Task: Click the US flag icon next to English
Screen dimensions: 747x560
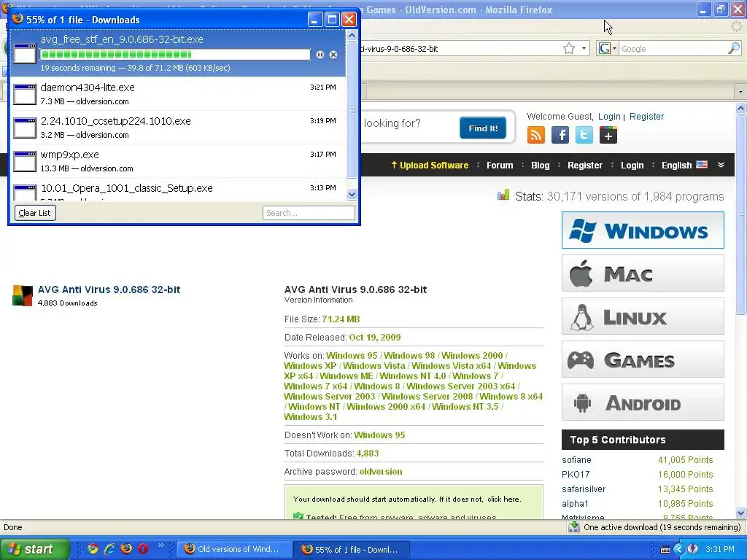Action: coord(702,165)
